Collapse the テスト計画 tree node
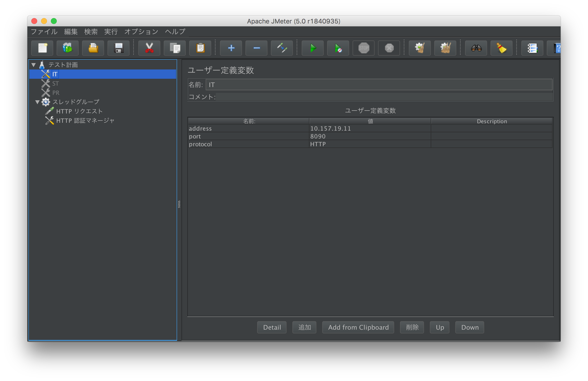This screenshot has height=381, width=588. click(33, 65)
